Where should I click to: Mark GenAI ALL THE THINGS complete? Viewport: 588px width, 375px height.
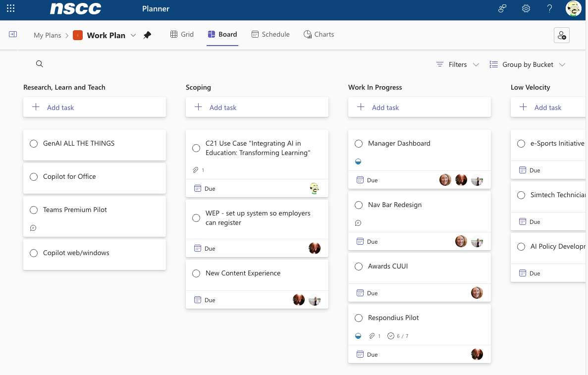[x=34, y=144]
